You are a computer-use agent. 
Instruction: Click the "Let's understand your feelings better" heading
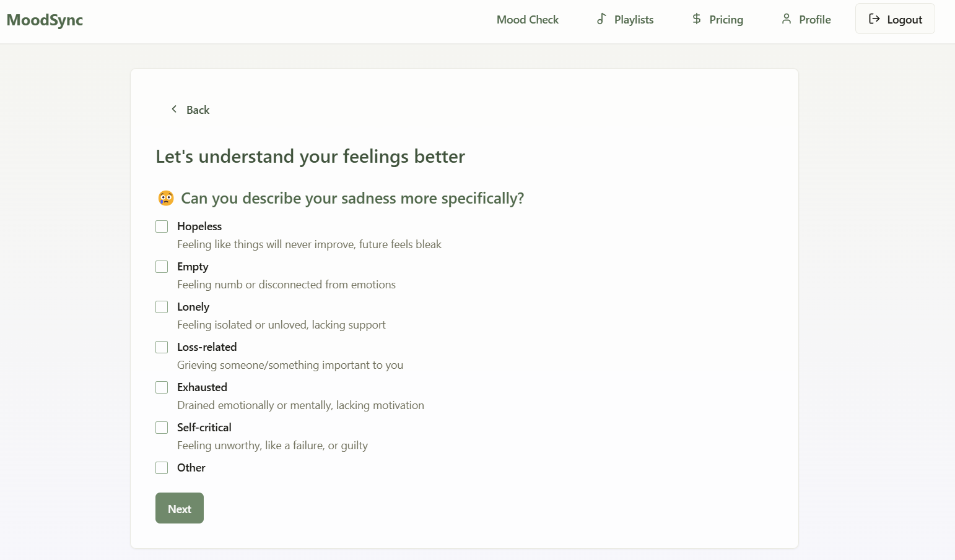pos(310,157)
